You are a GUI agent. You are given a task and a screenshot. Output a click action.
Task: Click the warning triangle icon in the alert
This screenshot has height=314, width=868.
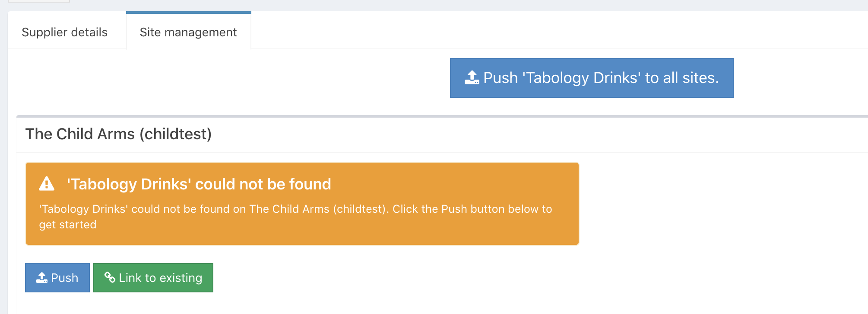click(47, 184)
